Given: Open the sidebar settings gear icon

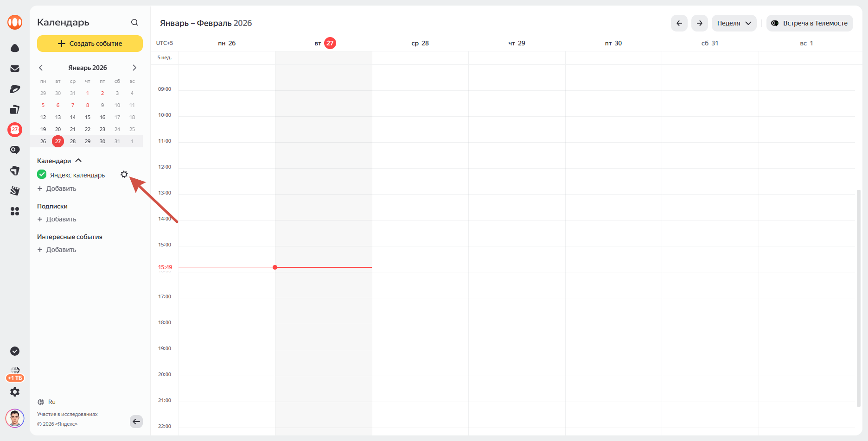Looking at the screenshot, I should pos(15,392).
